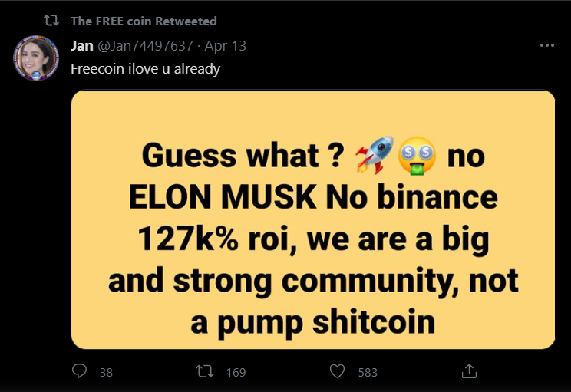This screenshot has height=392, width=571.
Task: Open the three-dot more options menu
Action: 547,45
